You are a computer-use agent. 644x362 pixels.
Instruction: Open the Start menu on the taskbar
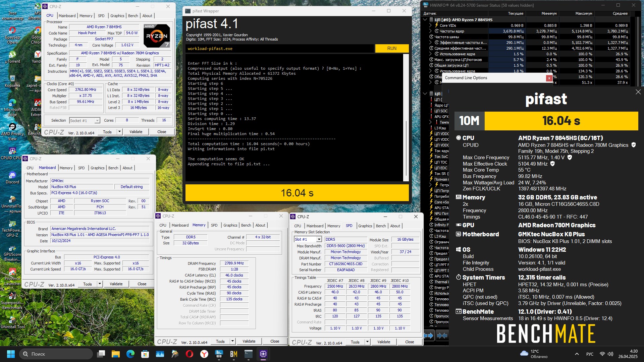(x=11, y=354)
